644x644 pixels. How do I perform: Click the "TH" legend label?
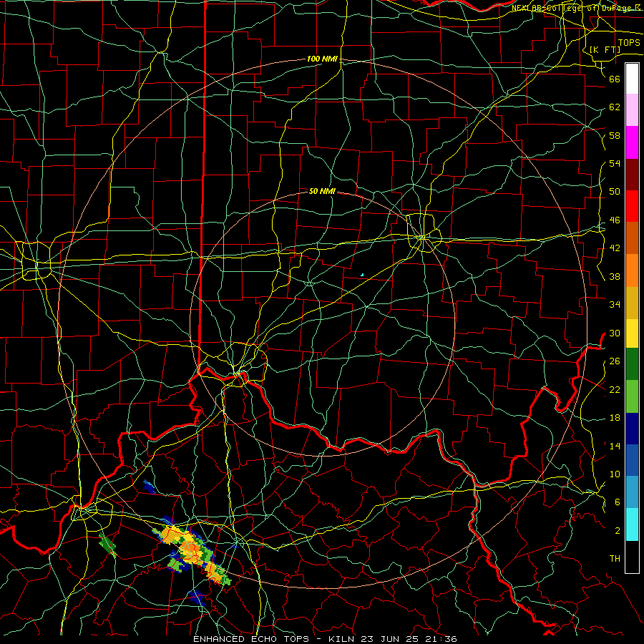tap(615, 559)
